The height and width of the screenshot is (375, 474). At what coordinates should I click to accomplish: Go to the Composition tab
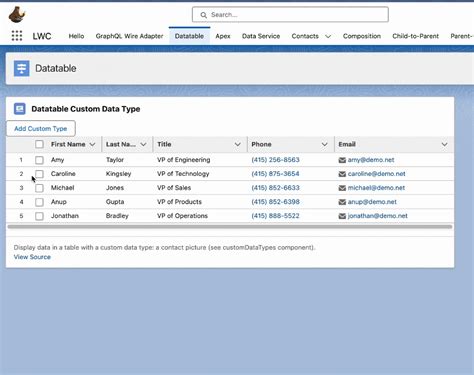click(362, 36)
